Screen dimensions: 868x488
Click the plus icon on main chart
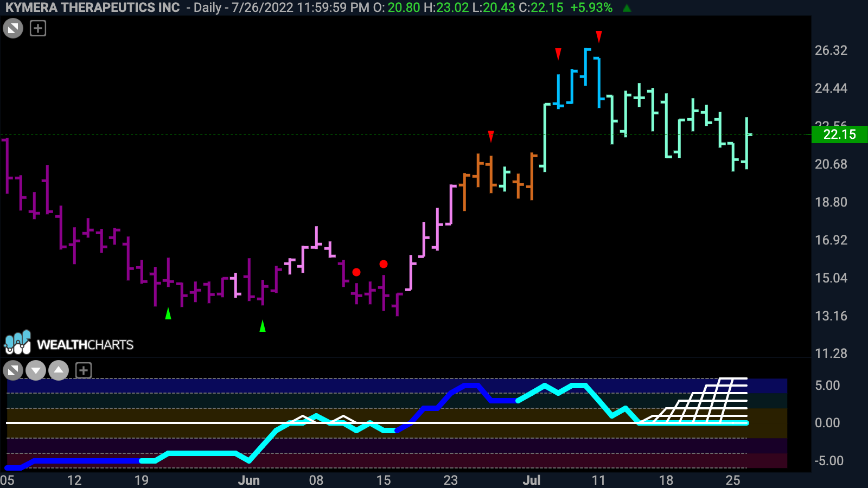tap(38, 28)
